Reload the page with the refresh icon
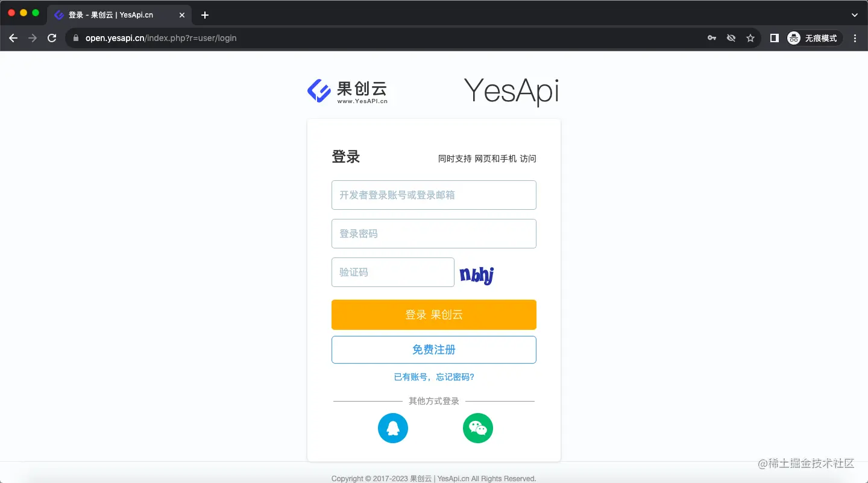 [52, 38]
